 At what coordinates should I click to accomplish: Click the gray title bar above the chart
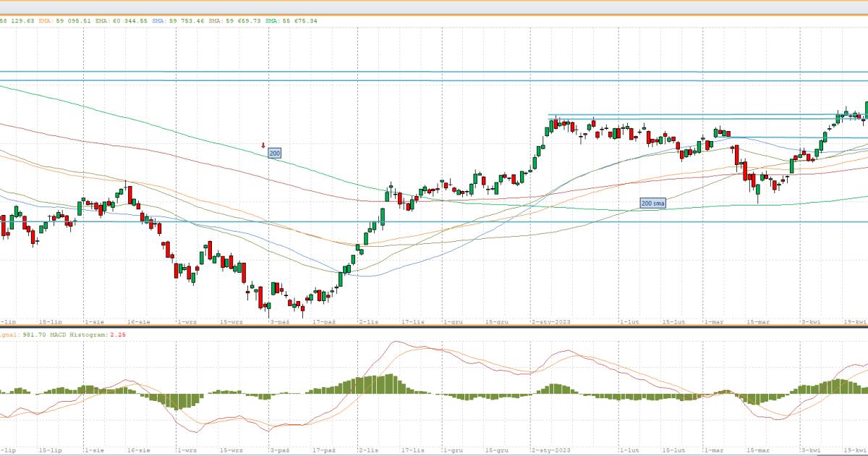coord(434,7)
